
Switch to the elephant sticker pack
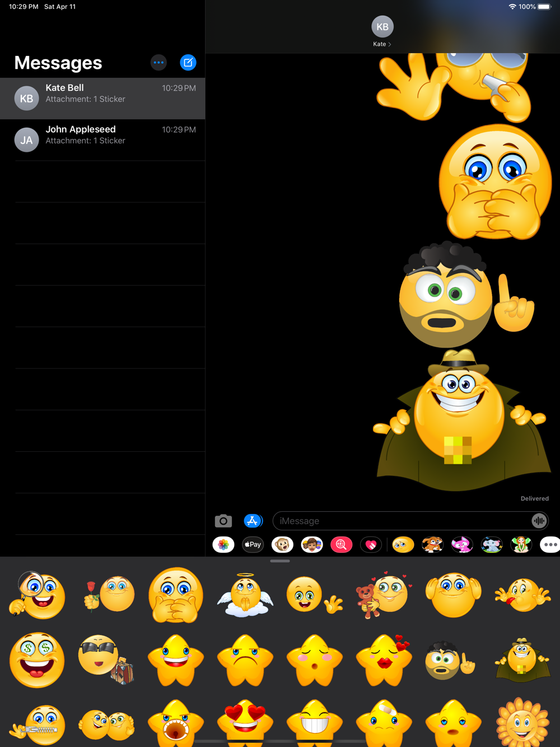click(x=492, y=544)
